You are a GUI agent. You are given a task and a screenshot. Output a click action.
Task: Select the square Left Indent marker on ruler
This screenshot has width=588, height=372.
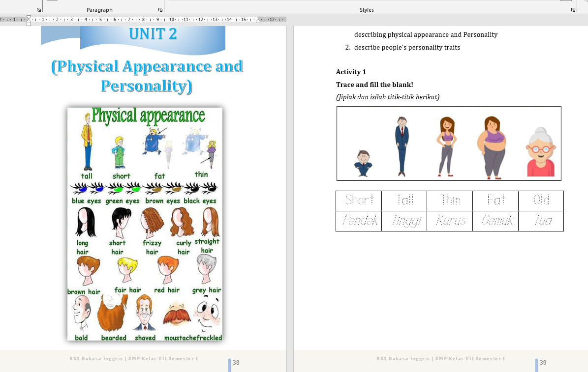(x=29, y=25)
